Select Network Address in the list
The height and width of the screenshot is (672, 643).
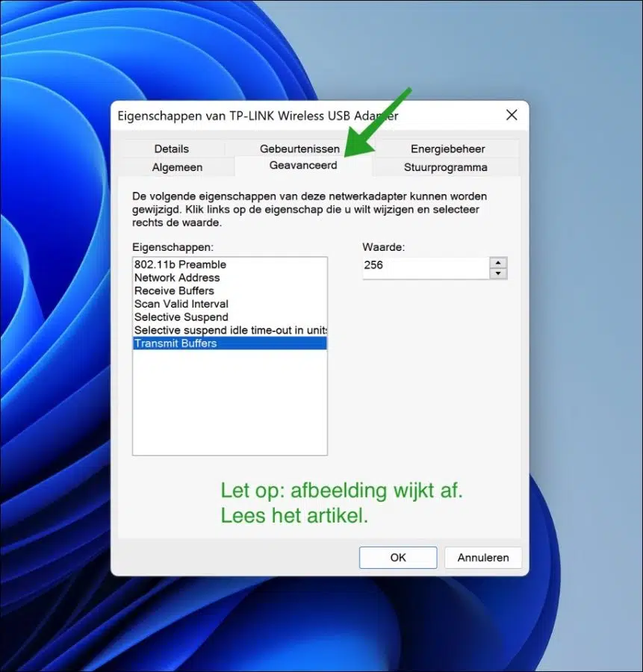click(230, 278)
